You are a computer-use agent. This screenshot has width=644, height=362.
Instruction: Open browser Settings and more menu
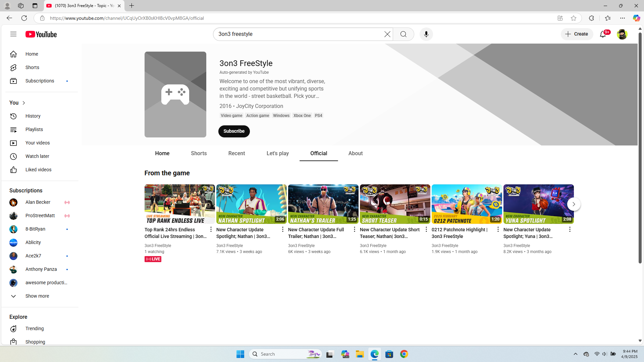[x=623, y=18]
